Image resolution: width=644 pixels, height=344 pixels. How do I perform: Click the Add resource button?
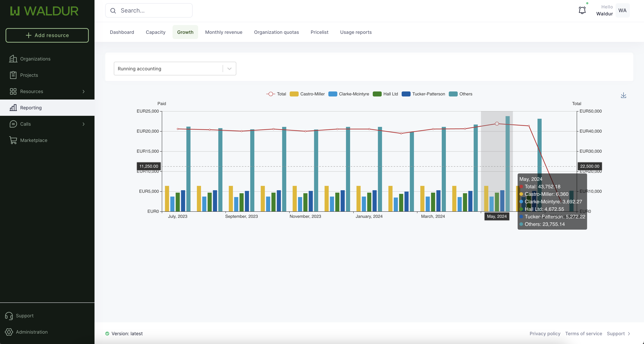pyautogui.click(x=47, y=35)
